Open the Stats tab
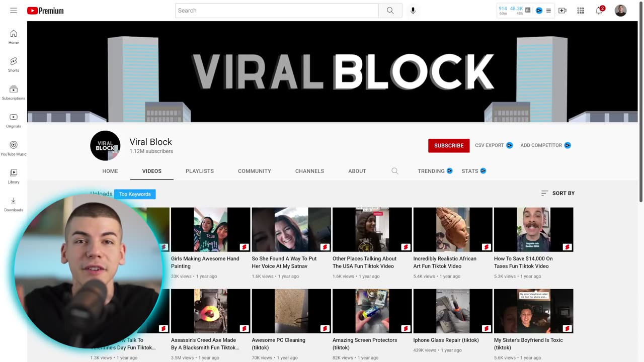 tap(470, 171)
